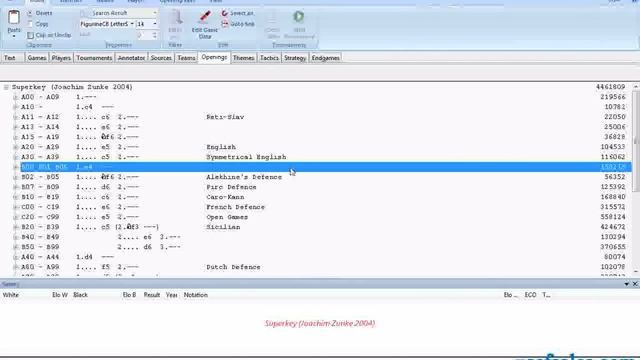Click the openings list scroll-down arrow
The height and width of the screenshot is (360, 640).
point(636,272)
